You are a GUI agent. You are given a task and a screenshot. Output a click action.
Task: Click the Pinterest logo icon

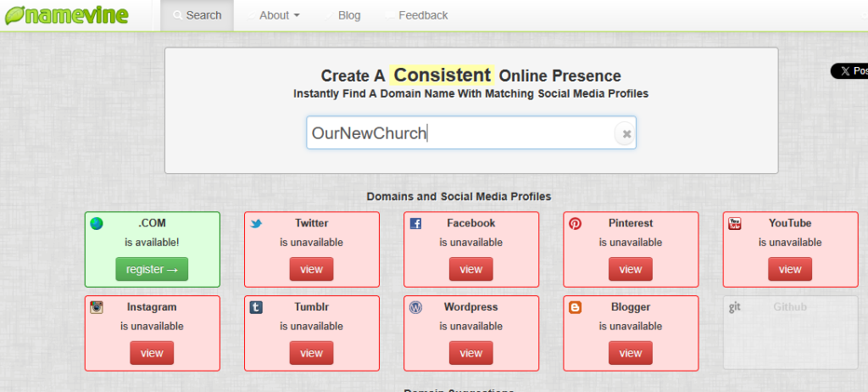coord(575,224)
